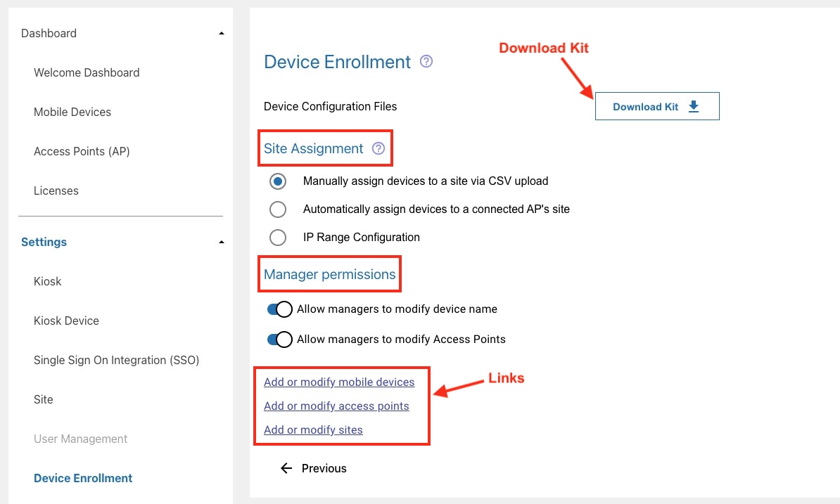The height and width of the screenshot is (504, 840).
Task: Open Welcome Dashboard in sidebar
Action: pos(87,72)
